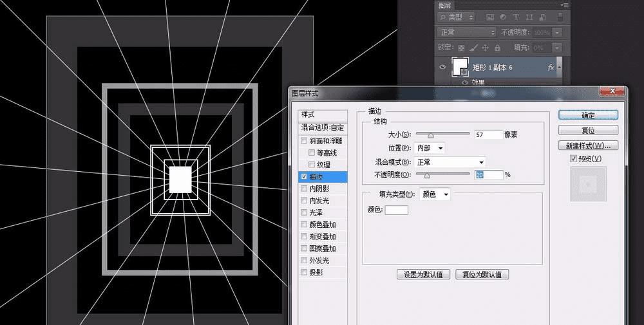This screenshot has height=325, width=644.
Task: Click the 新建样式(W)... button
Action: coord(588,145)
